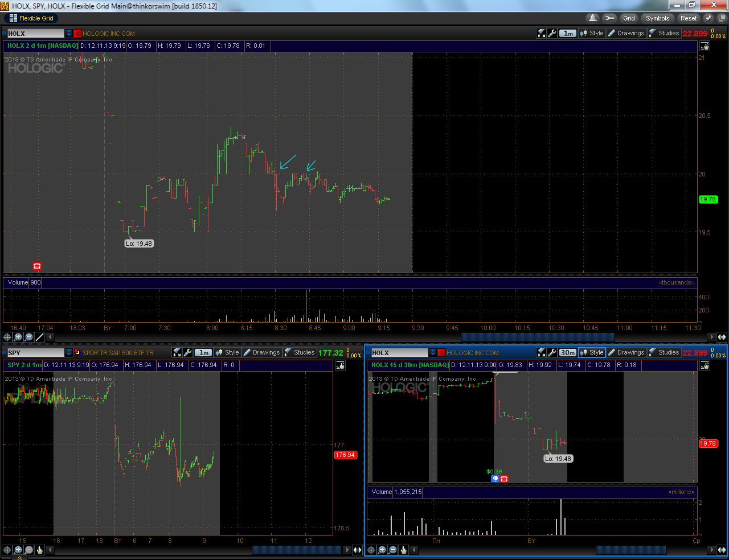729x560 pixels.
Task: Open the SPY symbol dropdown arrow
Action: [69, 353]
